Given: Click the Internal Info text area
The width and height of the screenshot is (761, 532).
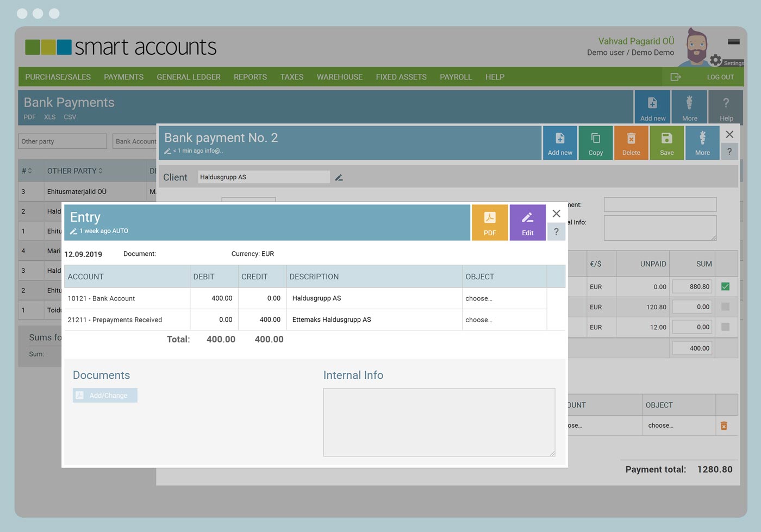Looking at the screenshot, I should (439, 422).
